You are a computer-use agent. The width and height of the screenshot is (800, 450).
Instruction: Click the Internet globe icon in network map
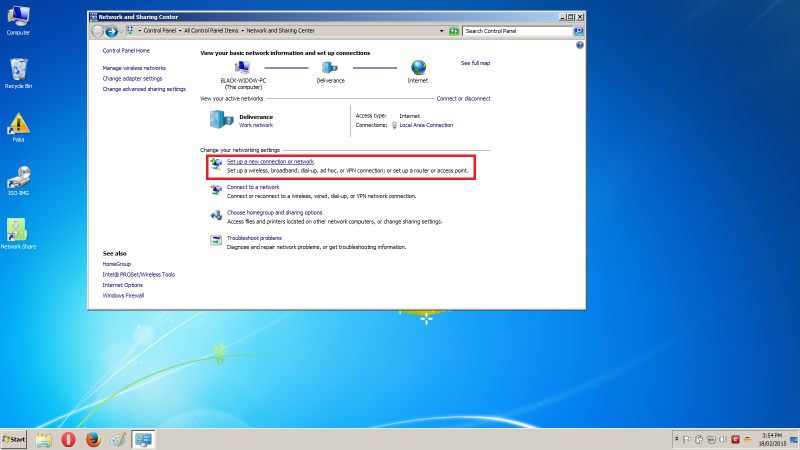[417, 67]
